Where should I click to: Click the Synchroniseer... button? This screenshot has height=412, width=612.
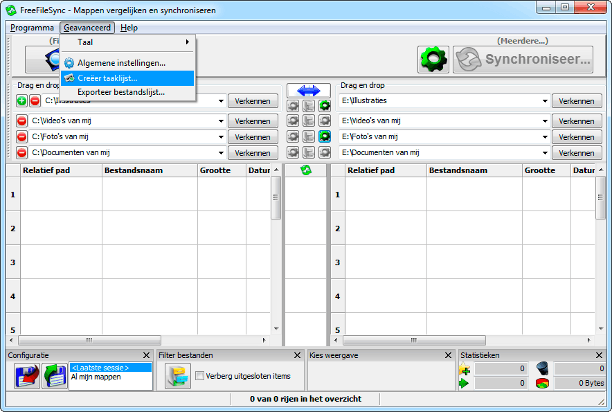point(523,59)
